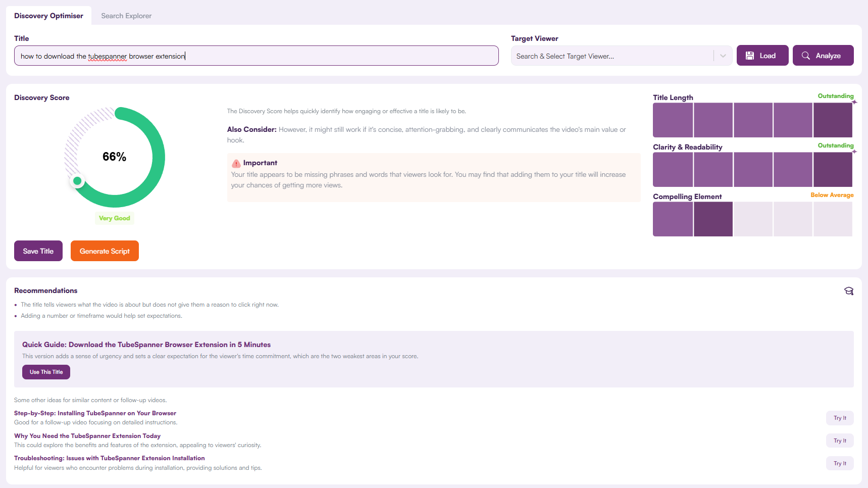Select the Quick Guide suggested title

point(146,345)
